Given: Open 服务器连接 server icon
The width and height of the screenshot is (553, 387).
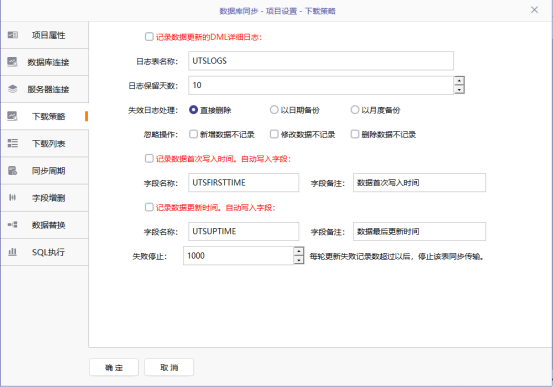Looking at the screenshot, I should click(12, 89).
